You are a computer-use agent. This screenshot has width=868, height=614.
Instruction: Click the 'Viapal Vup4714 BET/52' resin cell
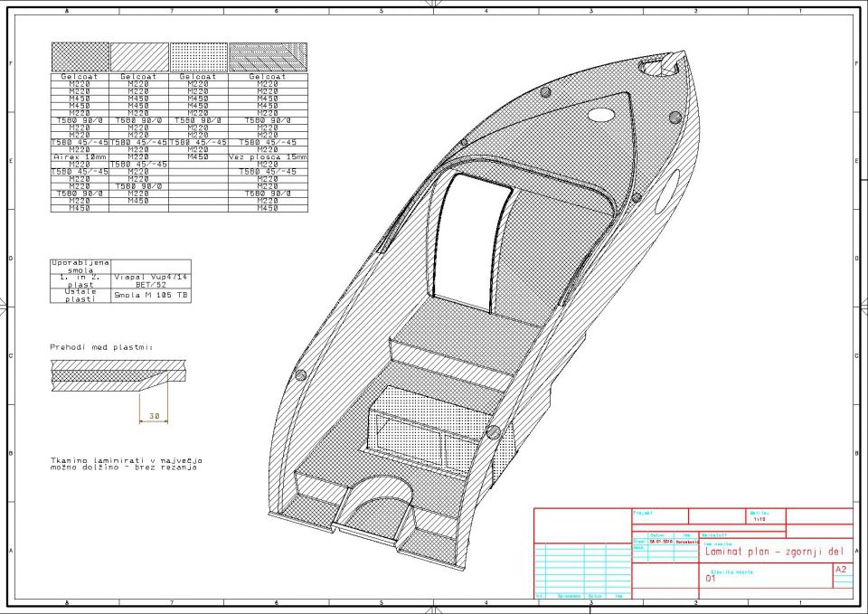tap(151, 280)
